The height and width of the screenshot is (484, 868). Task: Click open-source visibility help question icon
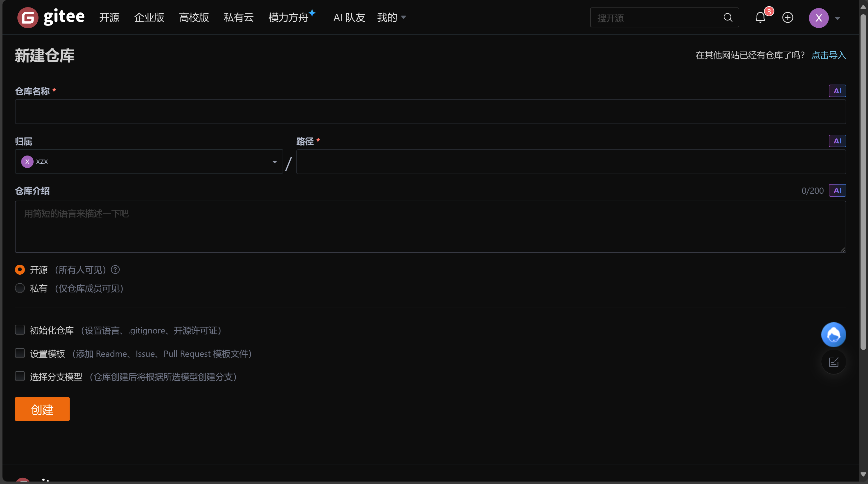point(115,270)
